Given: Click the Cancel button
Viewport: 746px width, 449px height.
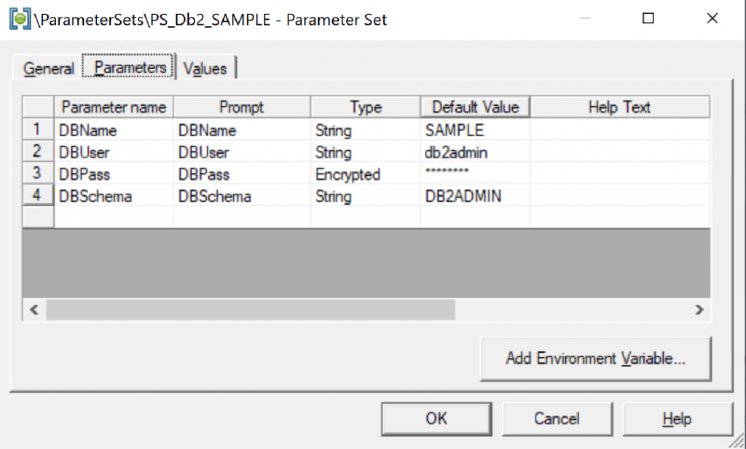Looking at the screenshot, I should pos(557,419).
